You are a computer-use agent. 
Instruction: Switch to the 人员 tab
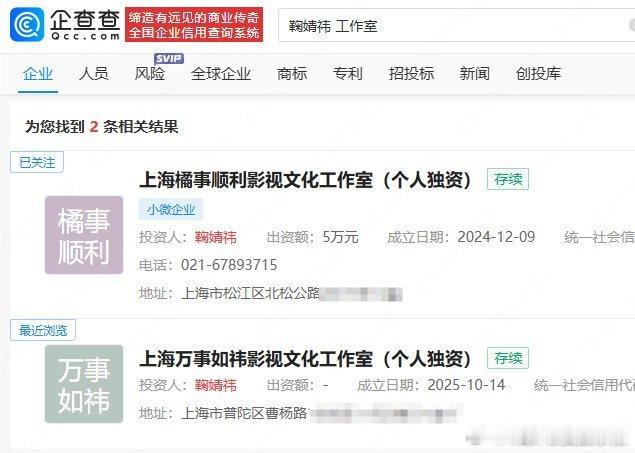point(94,74)
